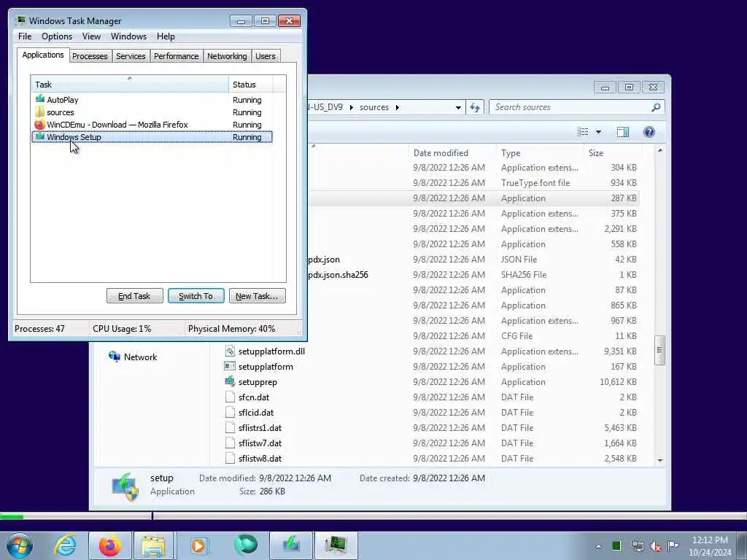Switch to the Services tab
Viewport: 747px width, 560px height.
[x=131, y=56]
